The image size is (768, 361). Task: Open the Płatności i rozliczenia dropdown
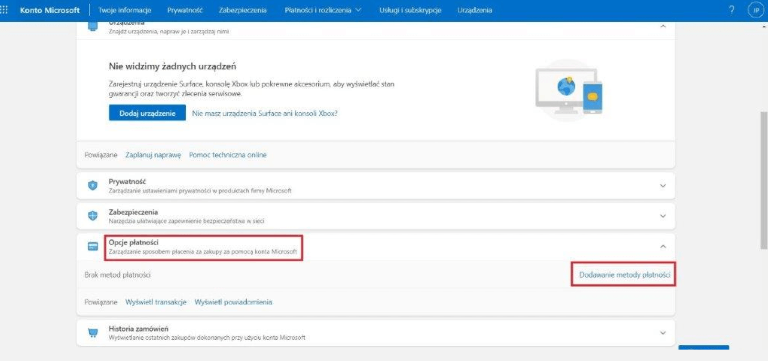pos(323,10)
